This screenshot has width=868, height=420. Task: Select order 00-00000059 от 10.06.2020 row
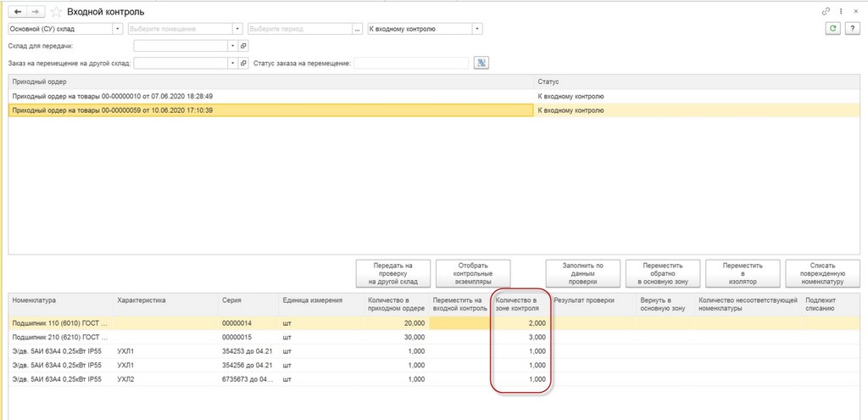pyautogui.click(x=434, y=111)
